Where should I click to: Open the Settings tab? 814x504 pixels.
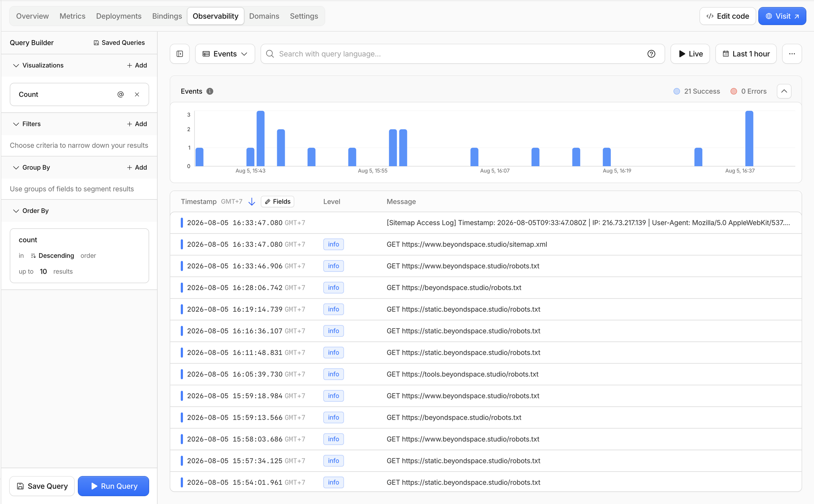[304, 16]
